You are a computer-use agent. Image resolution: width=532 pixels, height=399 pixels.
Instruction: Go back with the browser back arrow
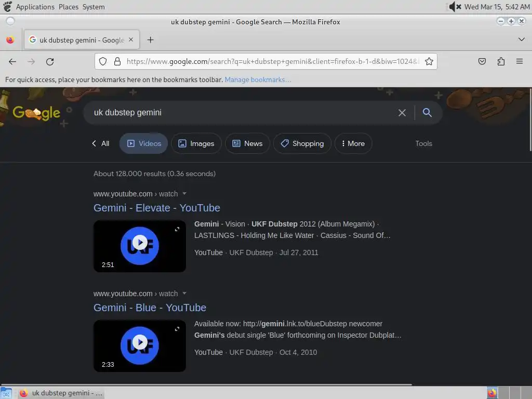click(12, 61)
